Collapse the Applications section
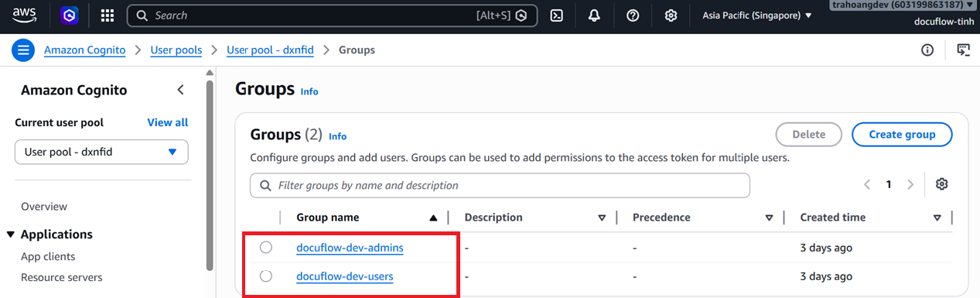The image size is (980, 298). tap(11, 235)
